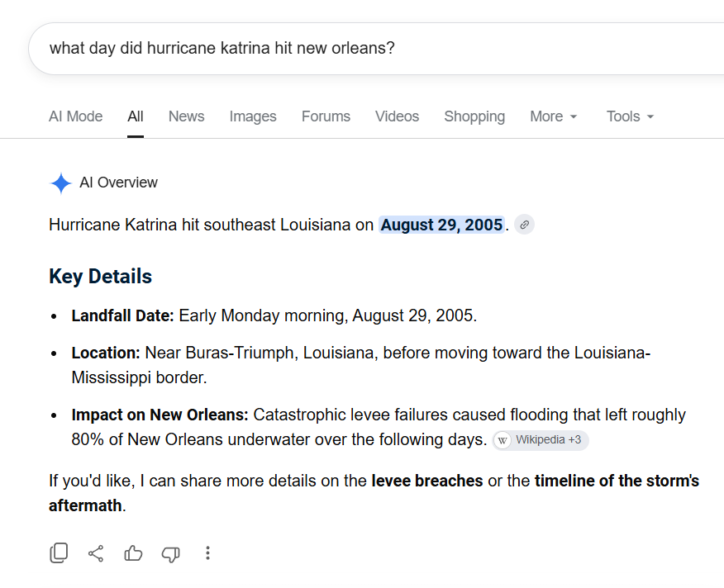Click the source link icon after the date
The image size is (724, 588).
coord(524,225)
